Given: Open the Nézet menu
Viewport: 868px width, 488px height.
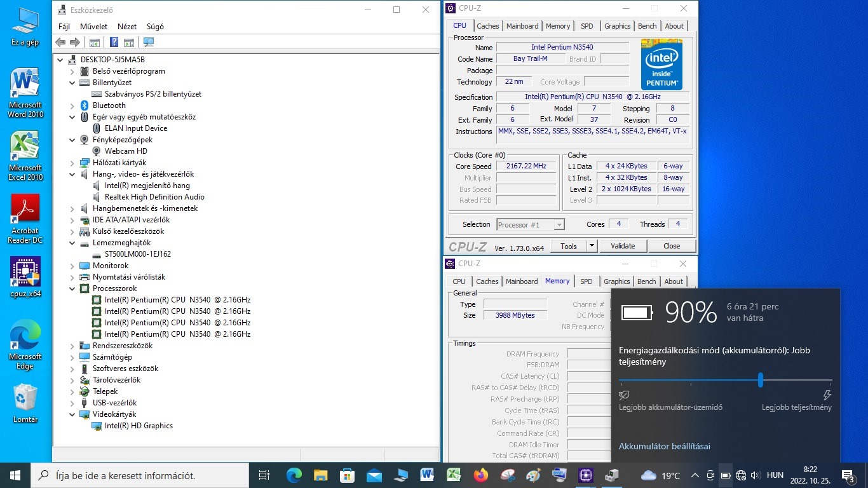Looking at the screenshot, I should point(127,27).
